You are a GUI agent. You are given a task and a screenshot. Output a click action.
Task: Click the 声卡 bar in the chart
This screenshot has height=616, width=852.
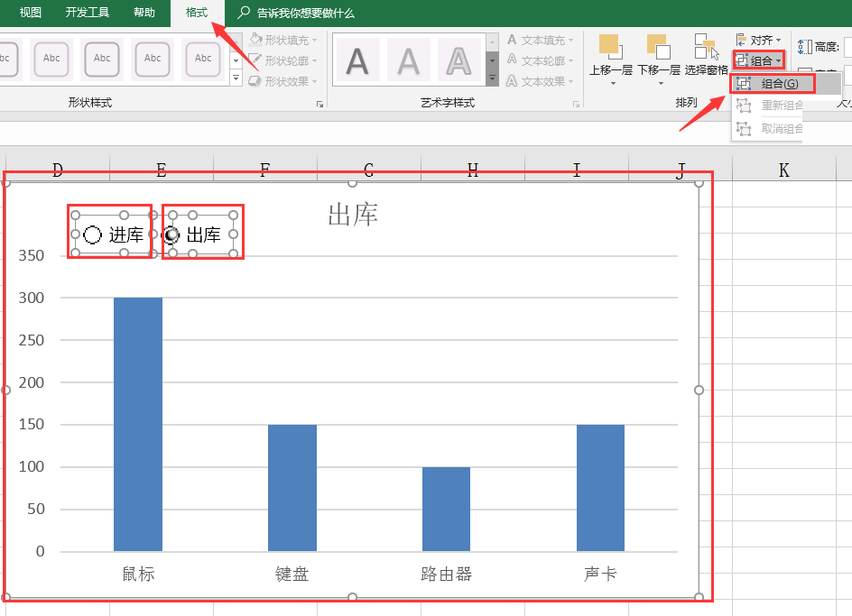(600, 488)
